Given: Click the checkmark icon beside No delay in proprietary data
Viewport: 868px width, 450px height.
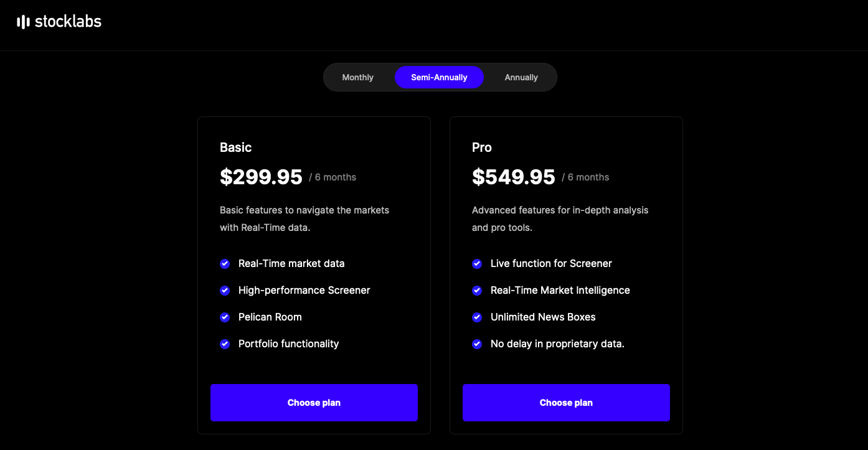Looking at the screenshot, I should click(477, 344).
